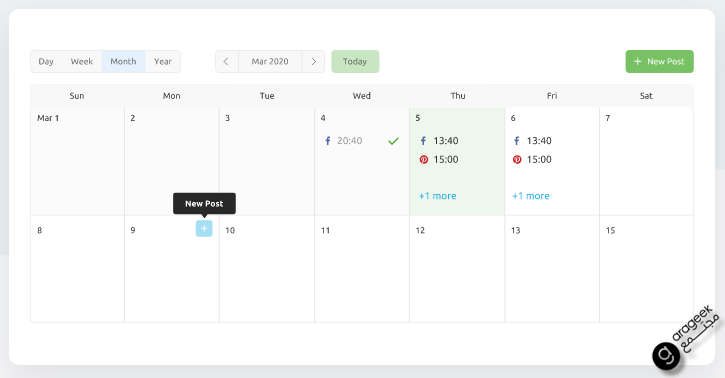Viewport: 725px width, 378px height.
Task: Go to previous month with left chevron
Action: tap(227, 61)
